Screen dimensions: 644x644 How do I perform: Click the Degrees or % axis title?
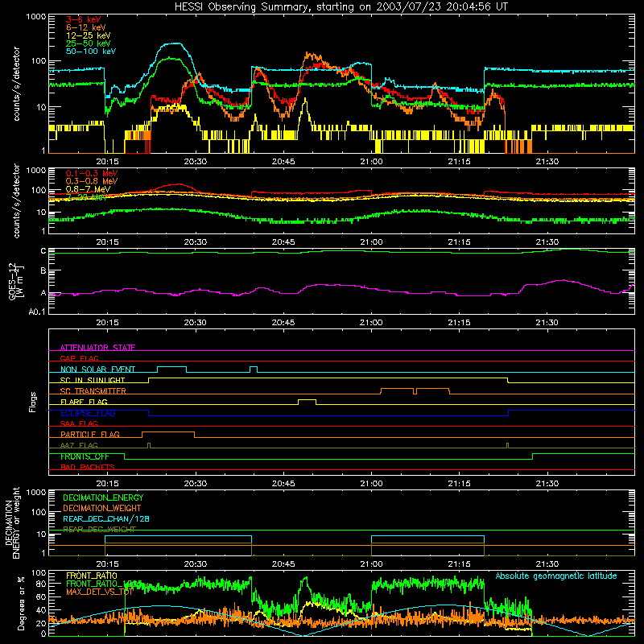pyautogui.click(x=21, y=604)
